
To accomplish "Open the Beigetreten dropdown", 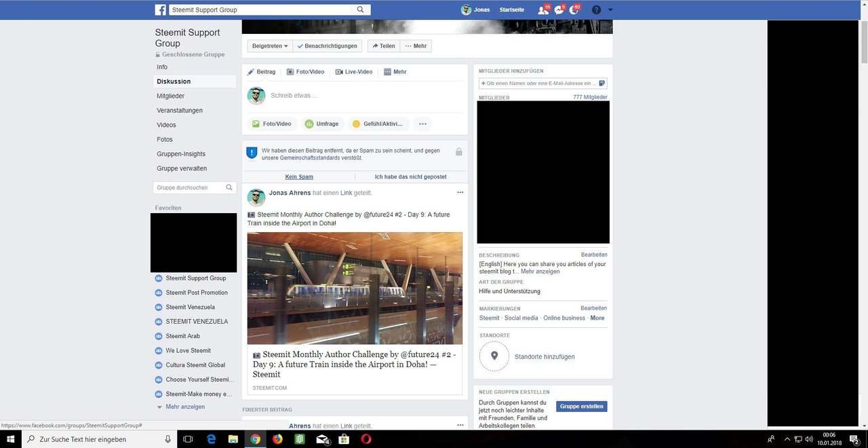I will click(270, 46).
